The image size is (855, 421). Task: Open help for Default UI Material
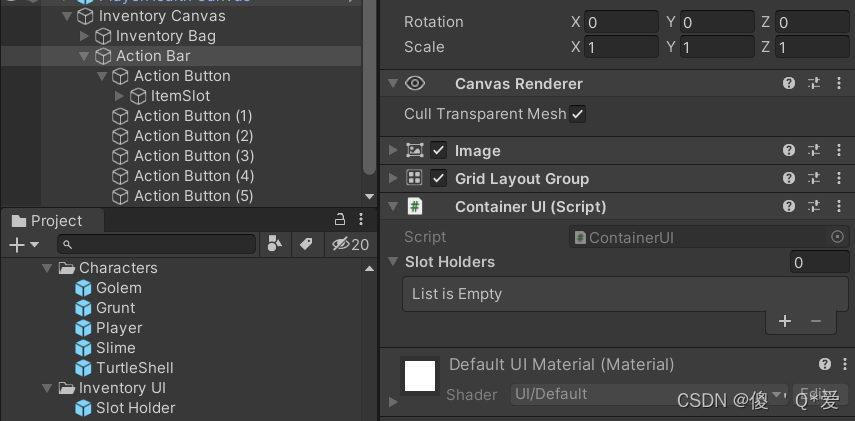click(825, 364)
